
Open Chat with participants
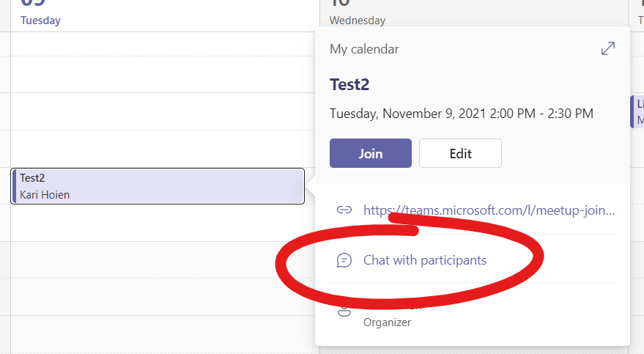(424, 260)
